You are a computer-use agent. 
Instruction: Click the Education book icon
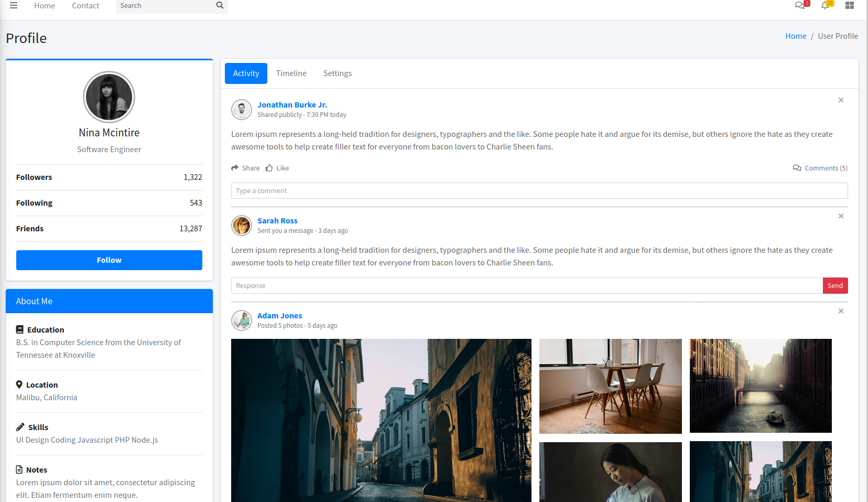click(x=19, y=329)
